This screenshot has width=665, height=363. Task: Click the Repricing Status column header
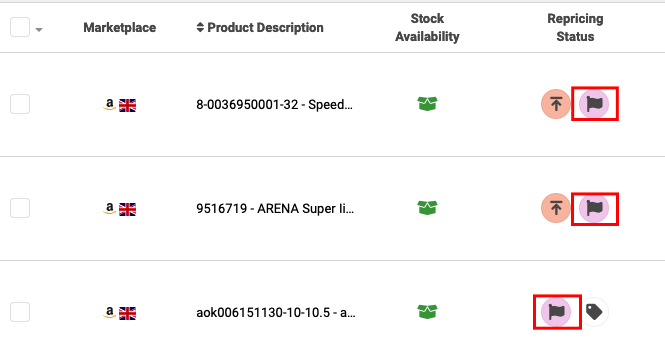pyautogui.click(x=575, y=28)
